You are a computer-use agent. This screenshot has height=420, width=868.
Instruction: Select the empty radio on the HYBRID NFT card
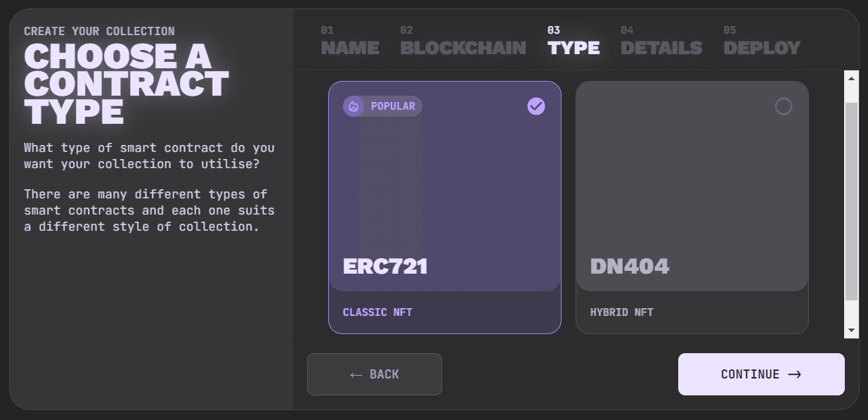pos(784,106)
